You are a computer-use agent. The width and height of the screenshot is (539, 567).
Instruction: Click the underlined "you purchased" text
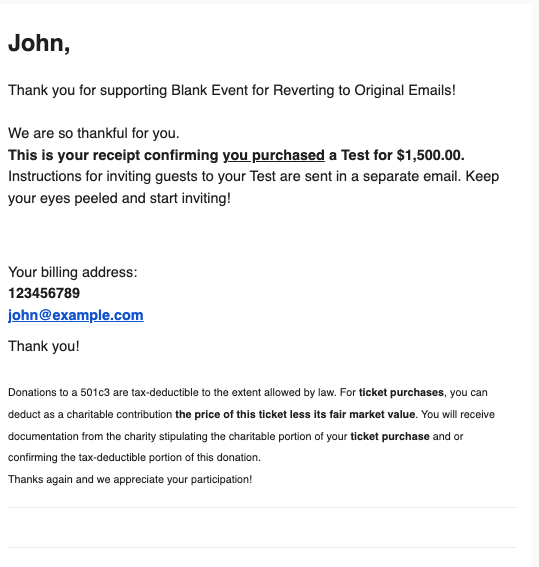[x=273, y=155]
